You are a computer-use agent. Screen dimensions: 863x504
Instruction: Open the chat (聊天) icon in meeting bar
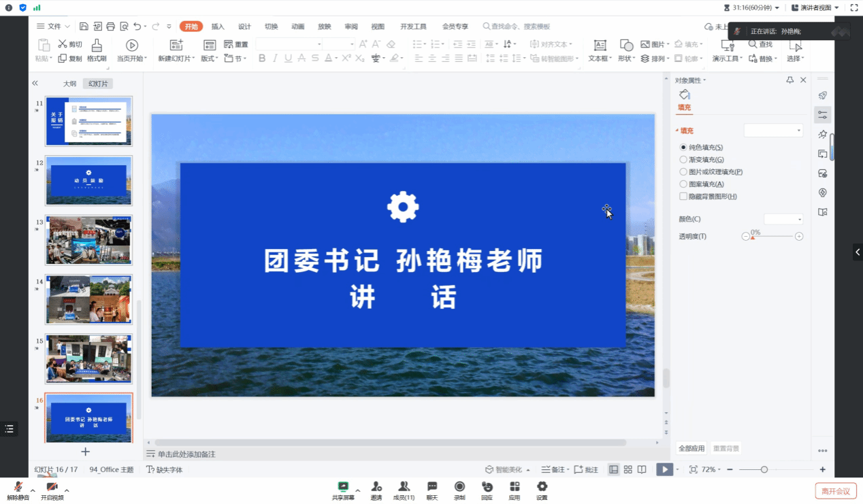tap(431, 487)
